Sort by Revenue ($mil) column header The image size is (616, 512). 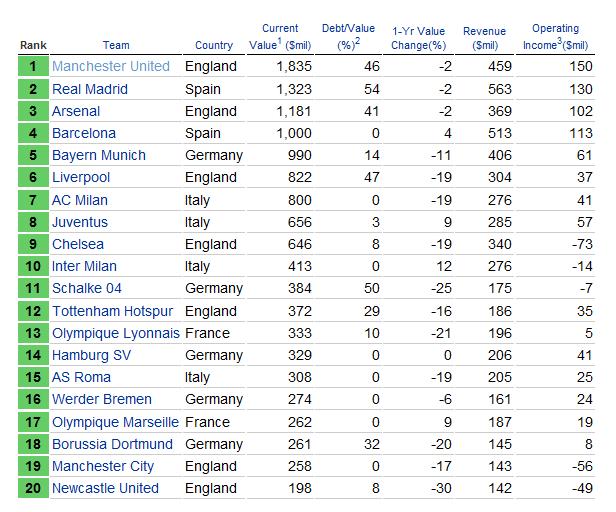tap(485, 38)
